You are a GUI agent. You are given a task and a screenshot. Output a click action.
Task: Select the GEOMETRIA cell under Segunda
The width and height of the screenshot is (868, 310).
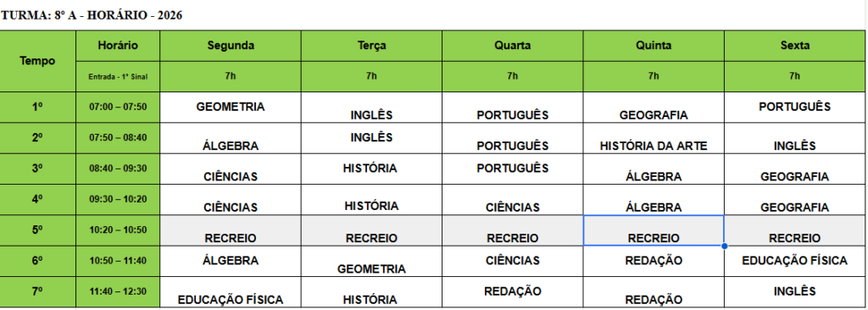(x=231, y=108)
